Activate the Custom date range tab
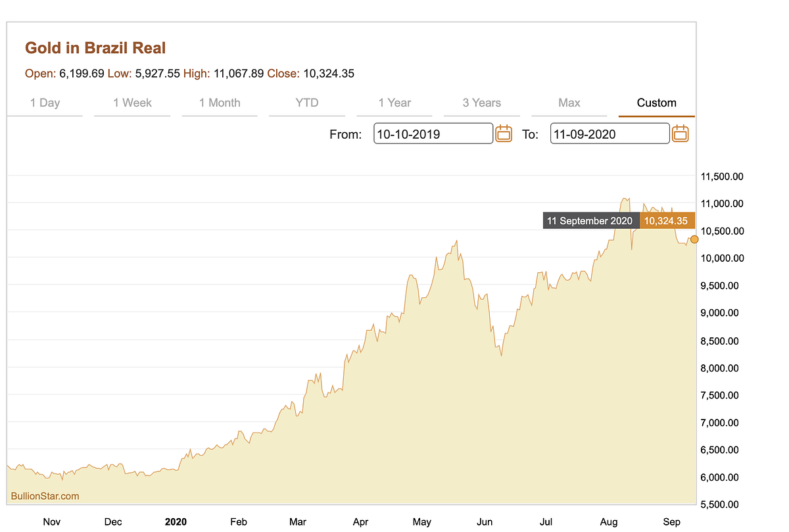The height and width of the screenshot is (532, 789). pyautogui.click(x=656, y=103)
